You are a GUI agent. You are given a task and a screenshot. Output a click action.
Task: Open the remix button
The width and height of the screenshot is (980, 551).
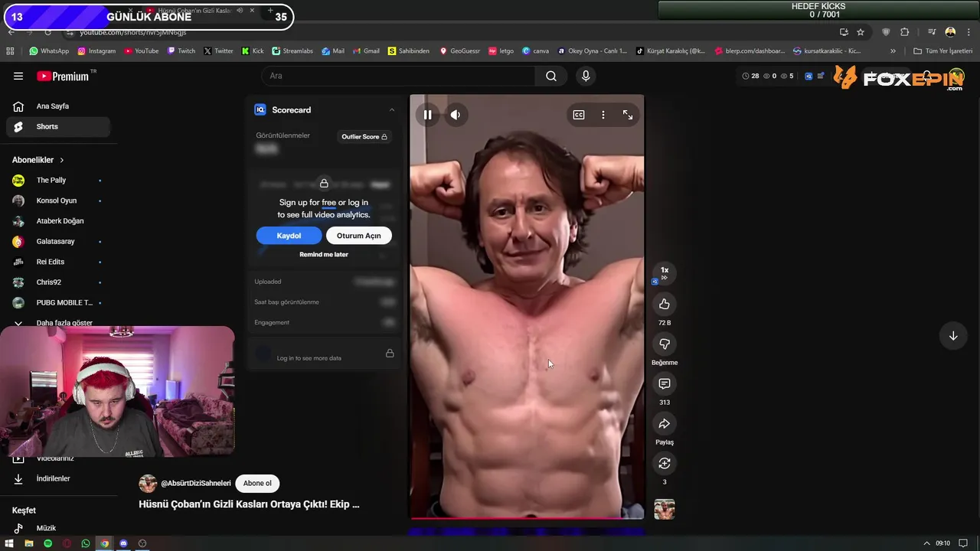click(x=665, y=463)
